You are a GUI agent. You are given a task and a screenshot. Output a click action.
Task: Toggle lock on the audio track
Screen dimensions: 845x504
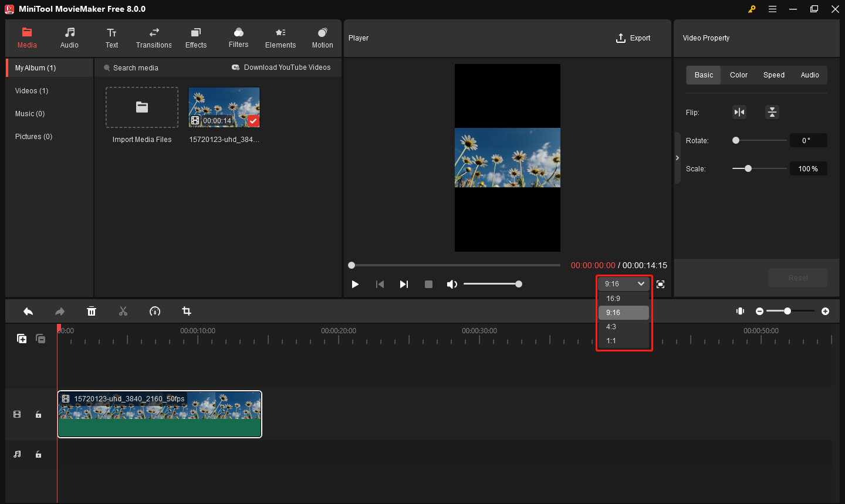pos(38,454)
